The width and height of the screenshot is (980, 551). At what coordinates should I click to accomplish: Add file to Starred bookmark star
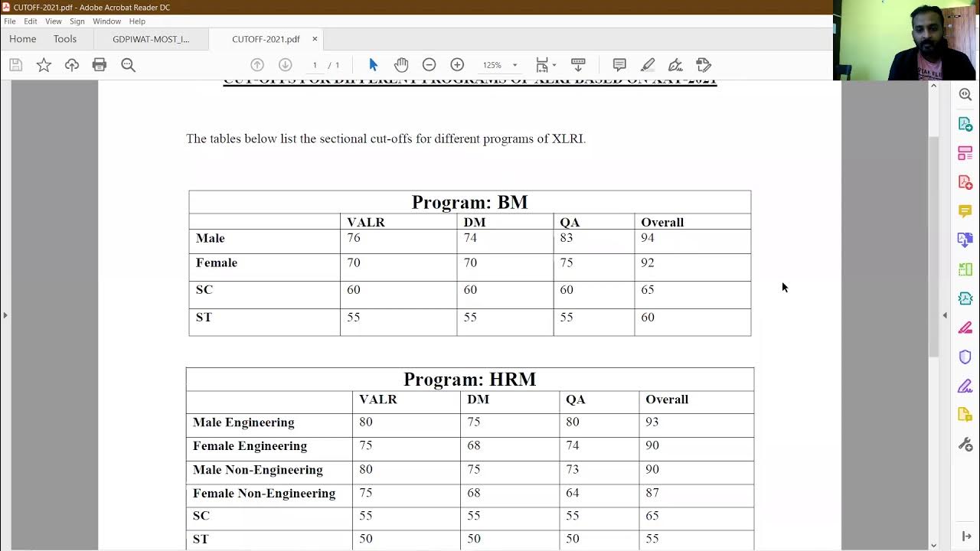(44, 65)
